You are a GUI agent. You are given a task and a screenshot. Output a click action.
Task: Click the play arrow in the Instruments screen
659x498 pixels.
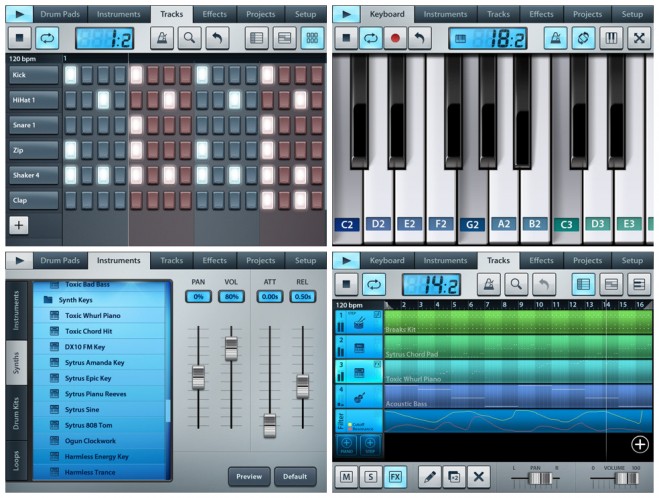(19, 261)
